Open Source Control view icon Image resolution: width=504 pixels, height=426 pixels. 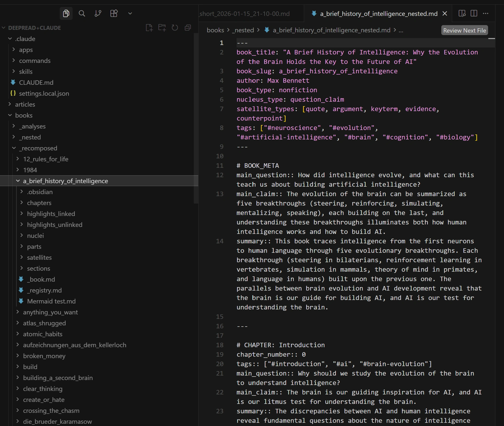click(x=98, y=13)
